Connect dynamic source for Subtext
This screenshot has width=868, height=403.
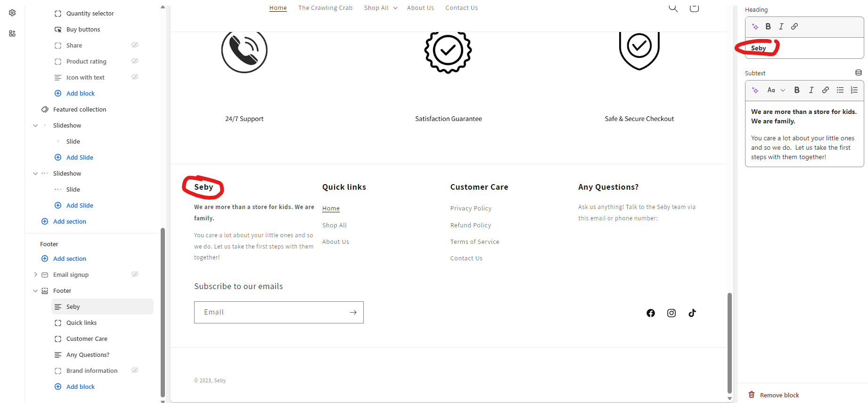click(859, 73)
